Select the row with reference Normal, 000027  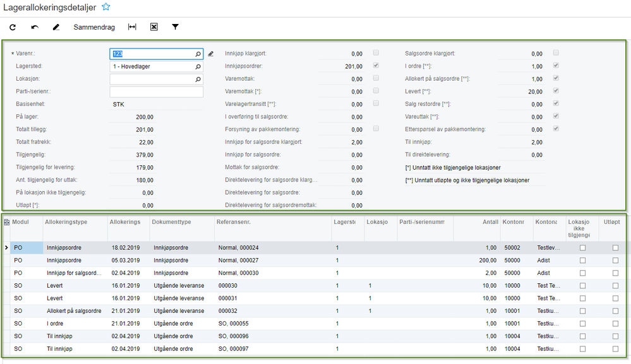(315, 261)
